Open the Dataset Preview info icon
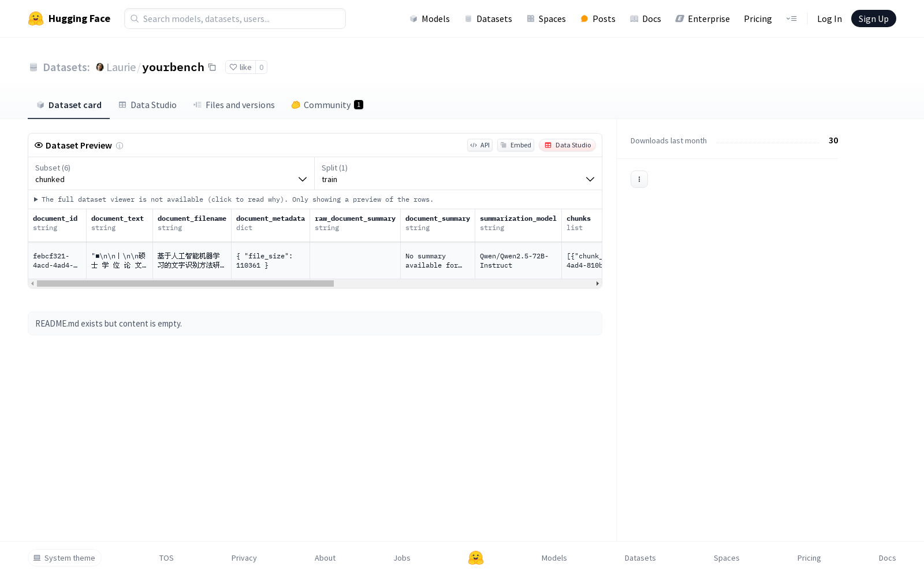This screenshot has width=924, height=578. click(x=120, y=146)
